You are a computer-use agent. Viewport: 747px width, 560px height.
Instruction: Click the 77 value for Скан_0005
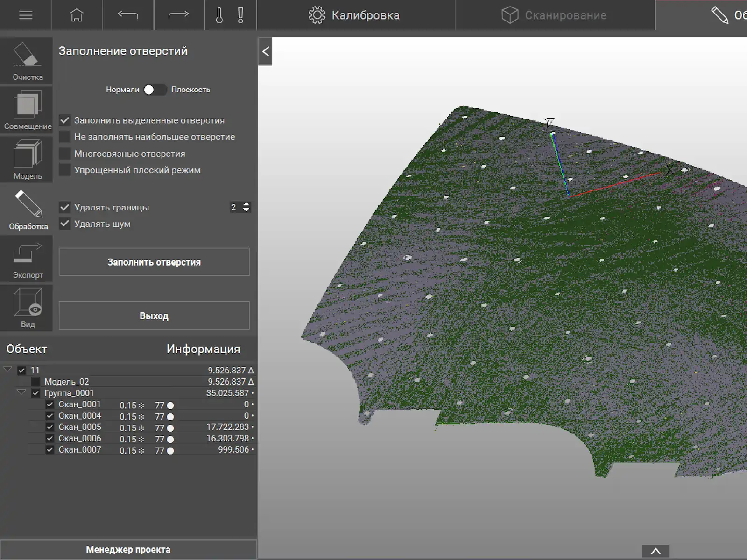[x=160, y=428]
